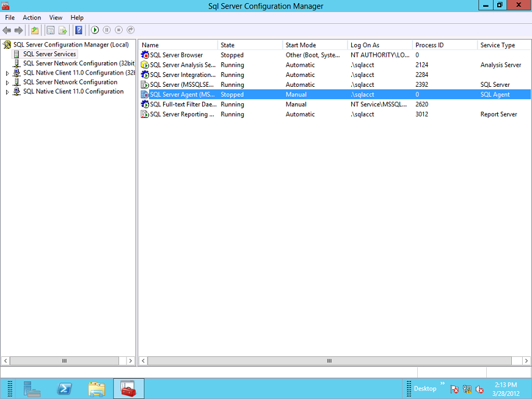532x399 pixels.
Task: Click the services list scroll left arrow
Action: [143, 361]
